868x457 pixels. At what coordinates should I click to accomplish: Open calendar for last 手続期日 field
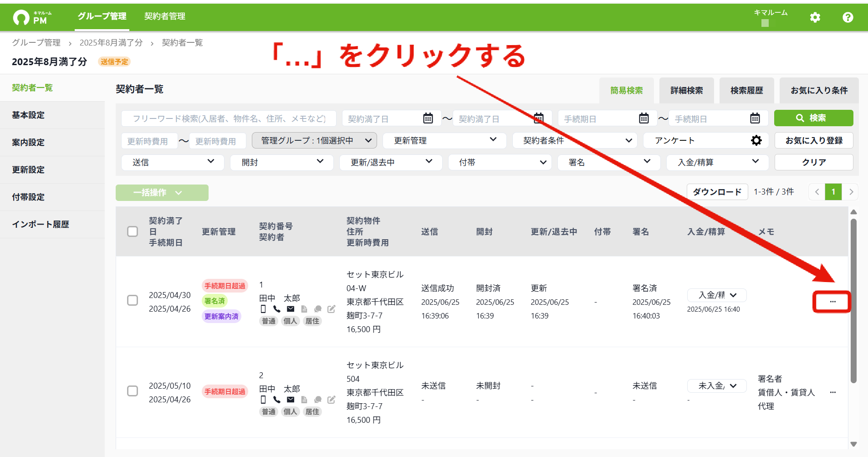point(755,118)
